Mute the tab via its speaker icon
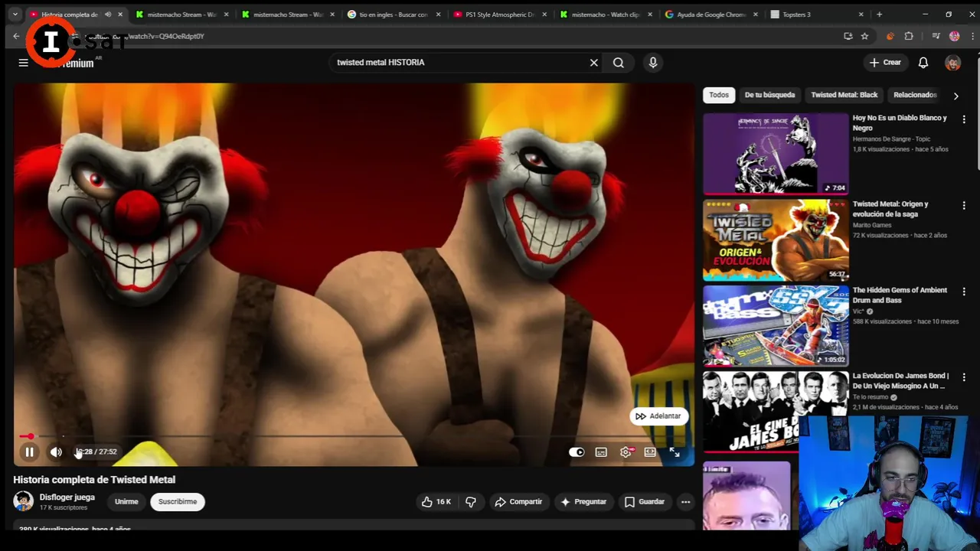980x551 pixels. pos(107,15)
